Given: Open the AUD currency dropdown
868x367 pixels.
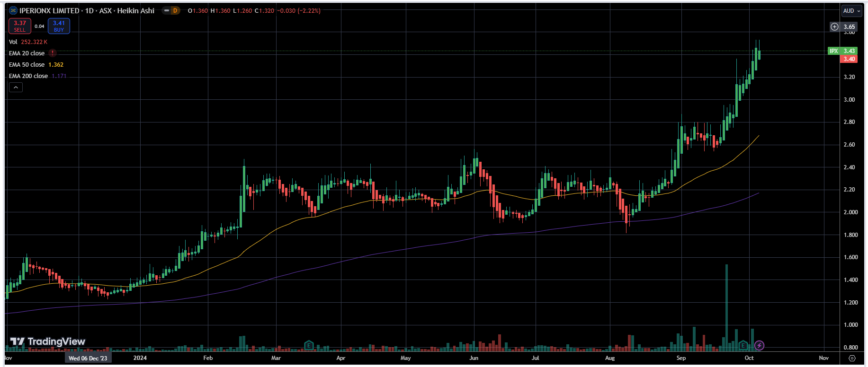Looking at the screenshot, I should pyautogui.click(x=852, y=10).
